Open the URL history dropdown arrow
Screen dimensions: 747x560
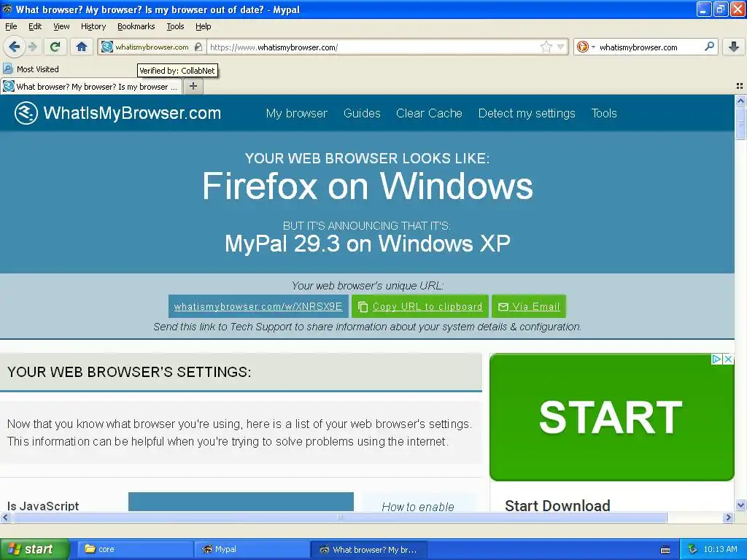[x=561, y=47]
